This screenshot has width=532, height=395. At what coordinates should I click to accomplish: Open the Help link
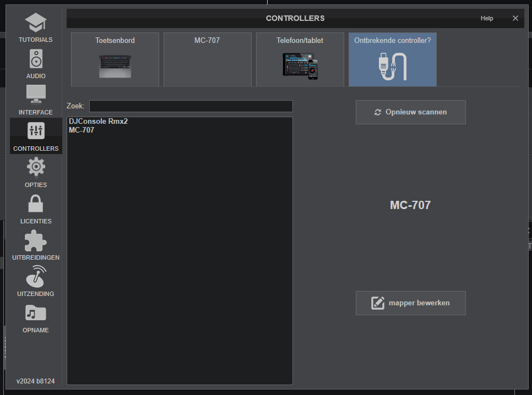click(x=487, y=18)
